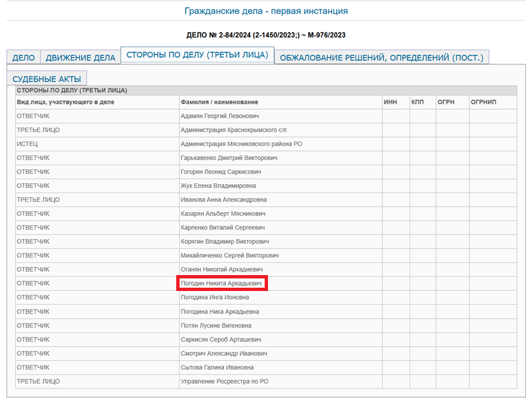
Task: Select Иванова Анна Александровна in the table
Action: [223, 200]
